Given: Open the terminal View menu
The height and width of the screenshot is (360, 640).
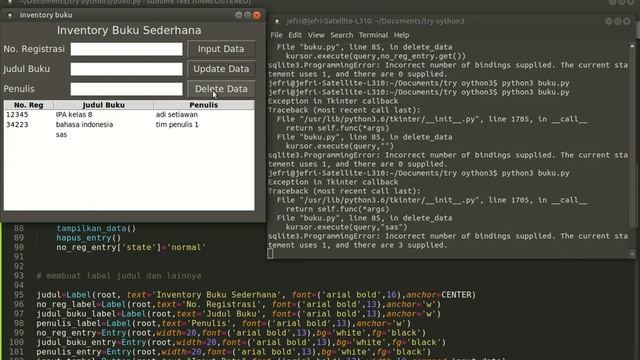Looking at the screenshot, I should [x=316, y=35].
